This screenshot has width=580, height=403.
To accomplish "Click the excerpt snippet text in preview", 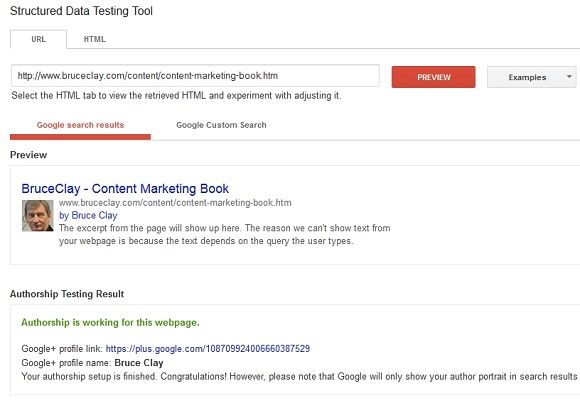I will click(x=224, y=234).
